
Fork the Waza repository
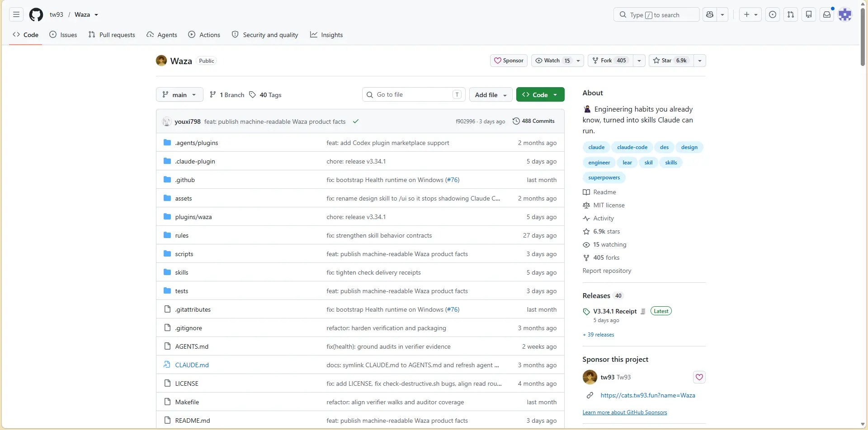[610, 61]
